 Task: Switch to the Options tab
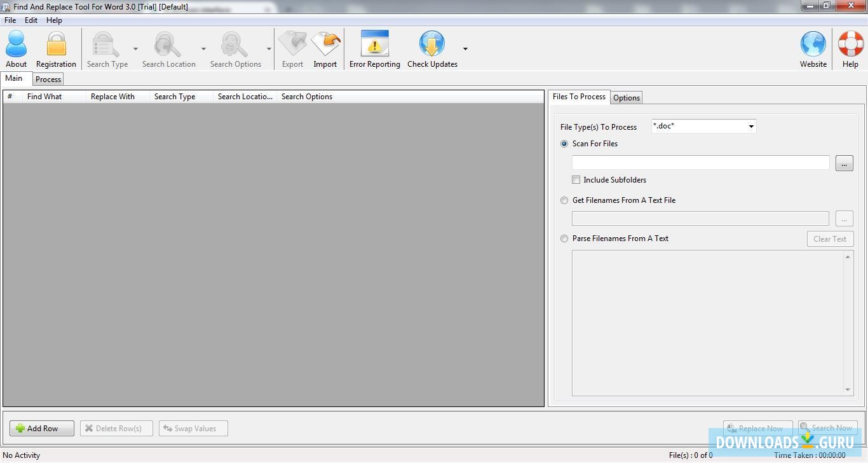(627, 98)
